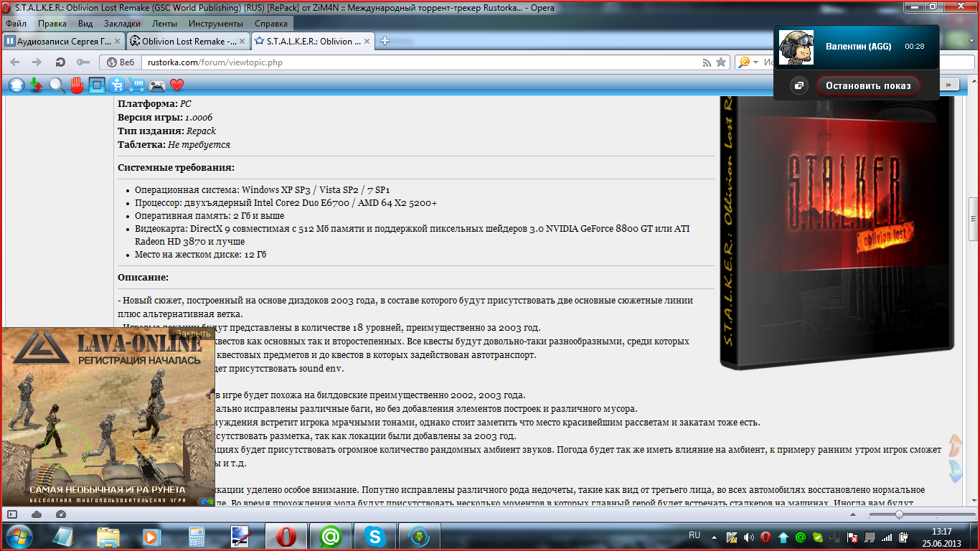The width and height of the screenshot is (980, 551).
Task: Open the Инструменты menu
Action: click(x=216, y=24)
